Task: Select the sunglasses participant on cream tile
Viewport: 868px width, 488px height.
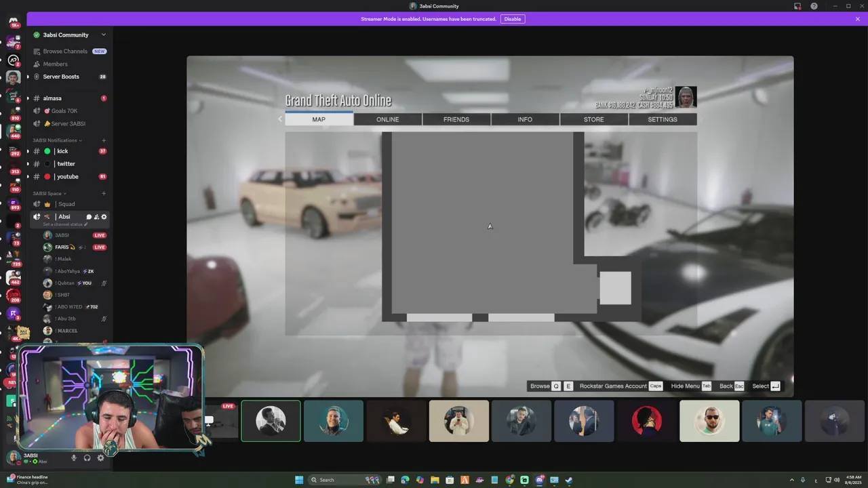Action: point(709,421)
